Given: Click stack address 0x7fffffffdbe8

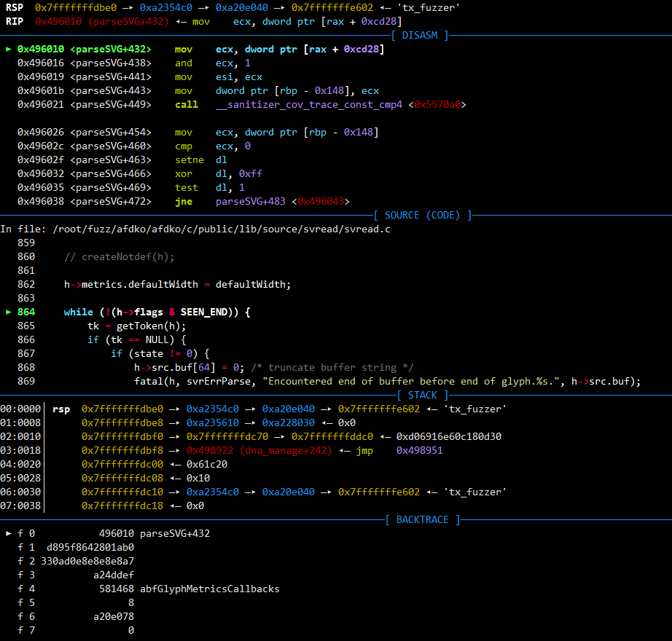Looking at the screenshot, I should [x=122, y=422].
